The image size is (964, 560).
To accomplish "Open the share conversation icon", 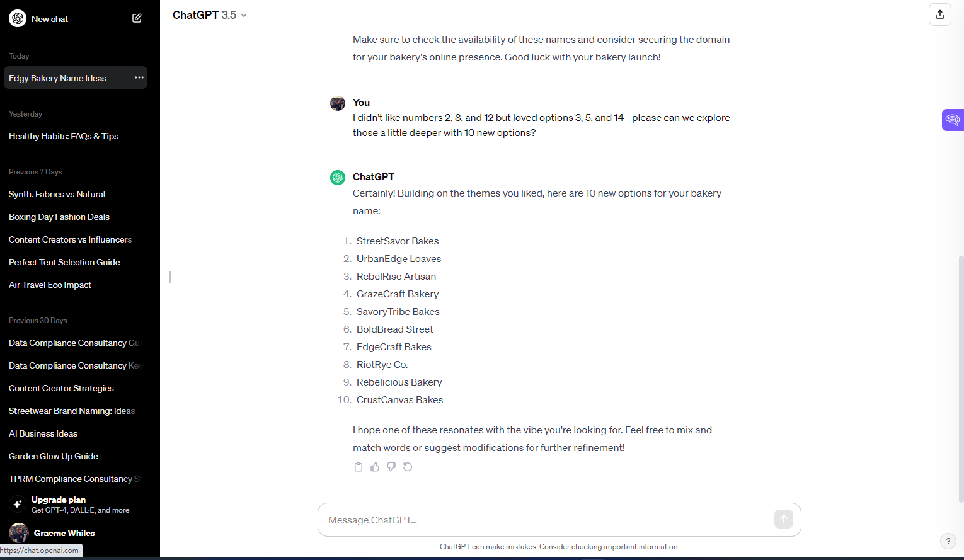I will coord(940,14).
